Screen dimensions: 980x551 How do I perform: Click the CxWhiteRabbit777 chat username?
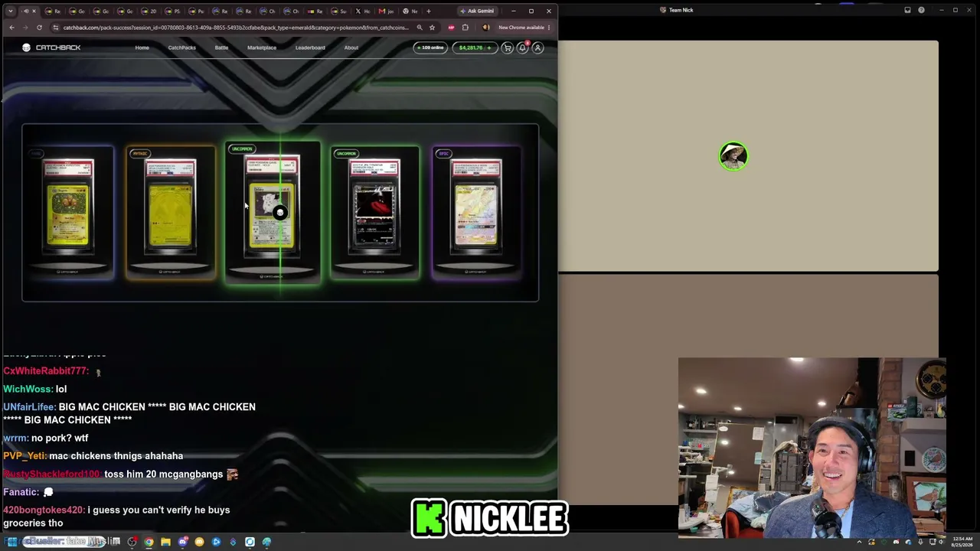pos(46,370)
